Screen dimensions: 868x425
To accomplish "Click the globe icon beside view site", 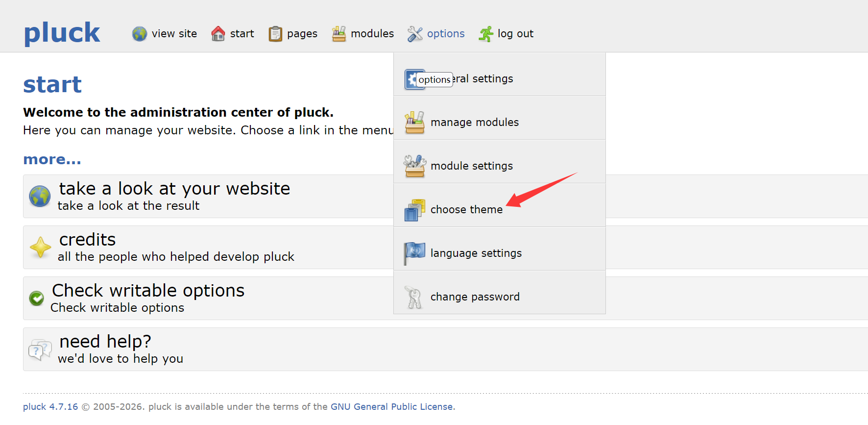I will click(140, 34).
